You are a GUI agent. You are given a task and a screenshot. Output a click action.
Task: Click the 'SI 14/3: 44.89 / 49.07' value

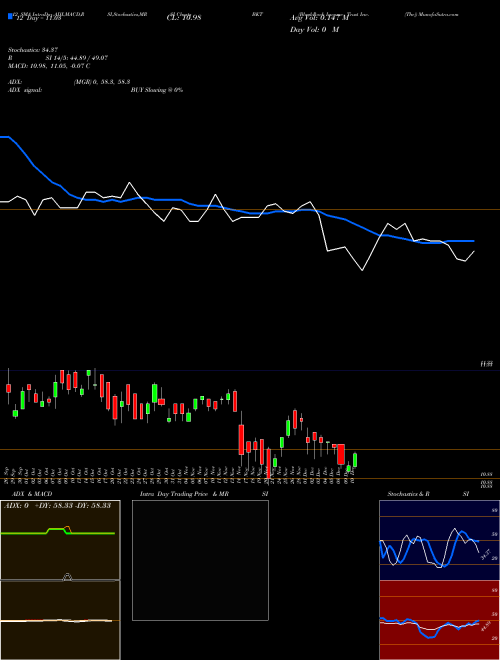(x=77, y=58)
